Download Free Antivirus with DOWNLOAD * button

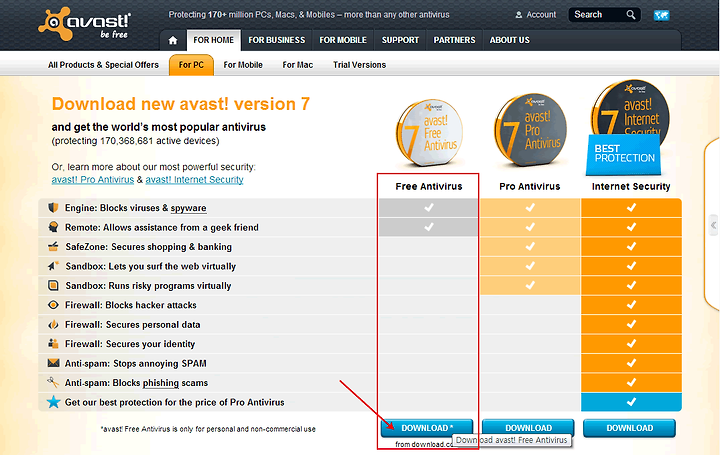(427, 428)
